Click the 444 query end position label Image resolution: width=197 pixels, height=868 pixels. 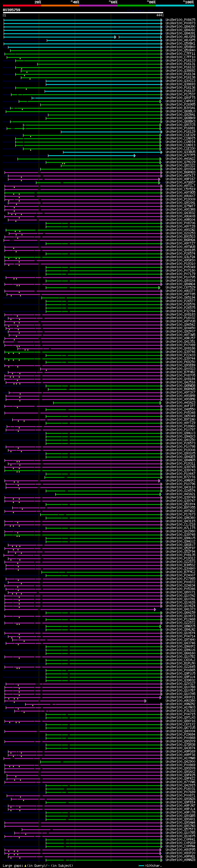click(159, 15)
